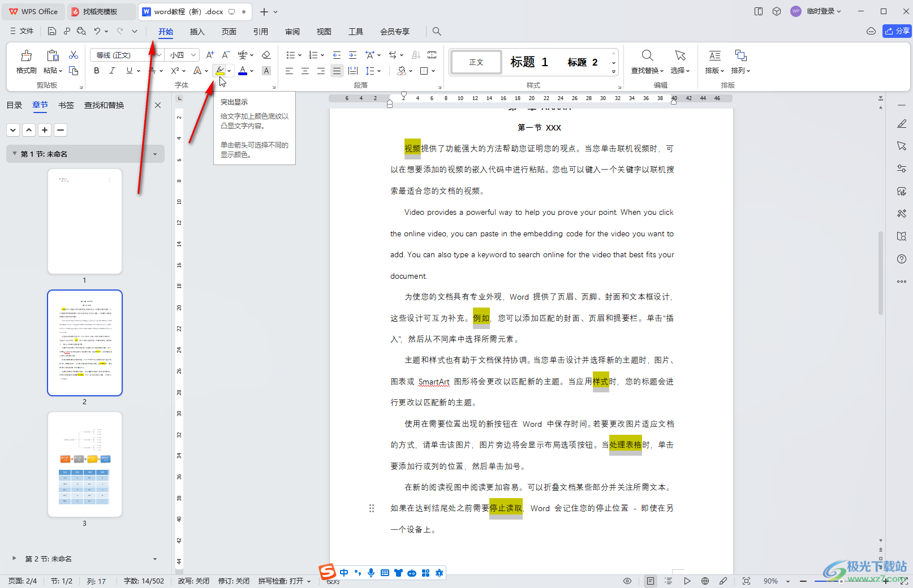This screenshot has width=913, height=588.
Task: Click the Find and Replace magnifier icon
Action: pos(647,55)
